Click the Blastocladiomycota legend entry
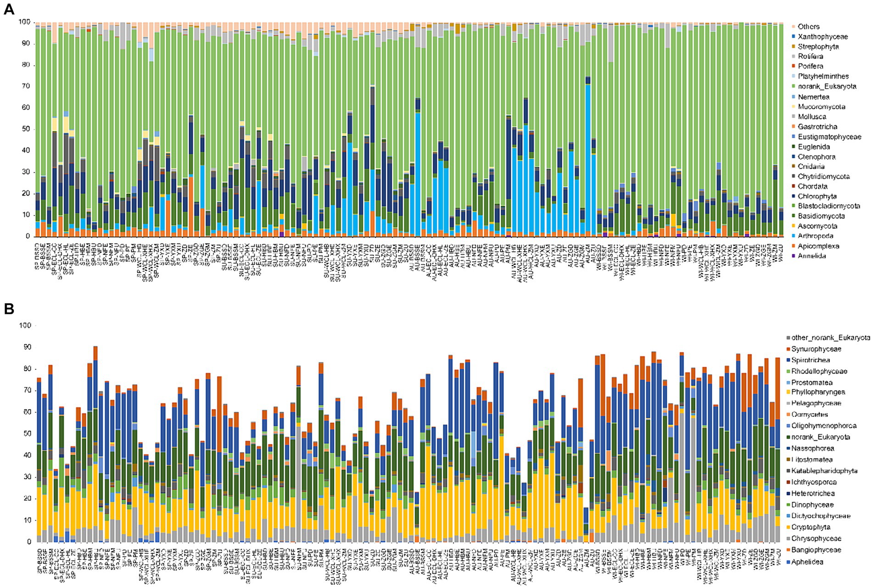Image resolution: width=873 pixels, height=588 pixels. point(829,206)
